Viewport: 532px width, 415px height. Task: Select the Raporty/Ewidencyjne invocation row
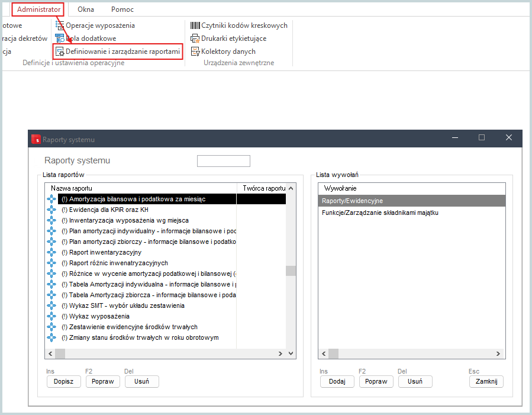[x=411, y=201]
